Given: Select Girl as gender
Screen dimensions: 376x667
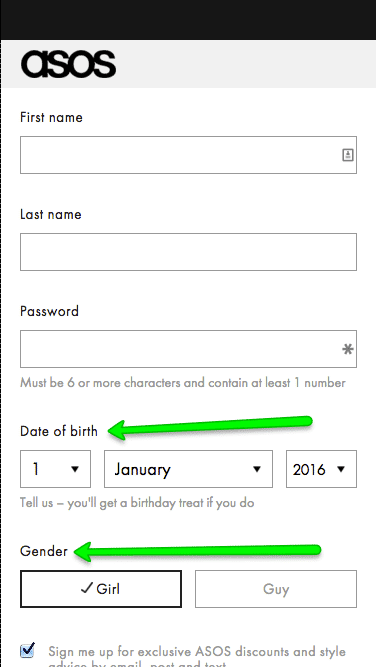Looking at the screenshot, I should click(x=101, y=589).
